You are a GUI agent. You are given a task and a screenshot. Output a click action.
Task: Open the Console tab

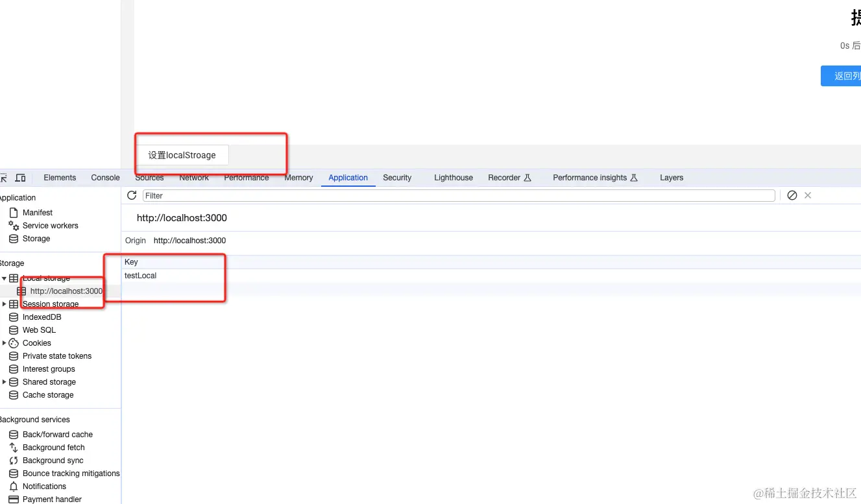105,178
